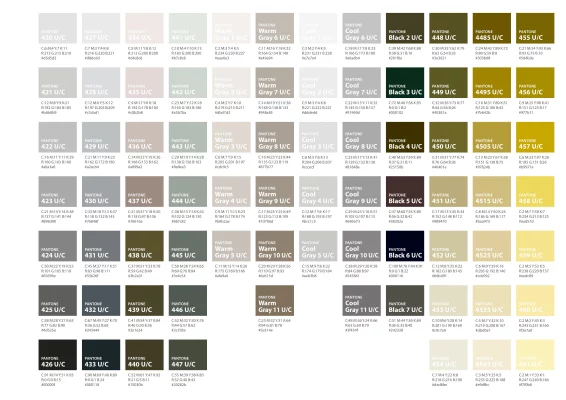Select the Pantone Black 6 U/C swatch
The width and height of the screenshot is (566, 400).
pyautogui.click(x=405, y=246)
